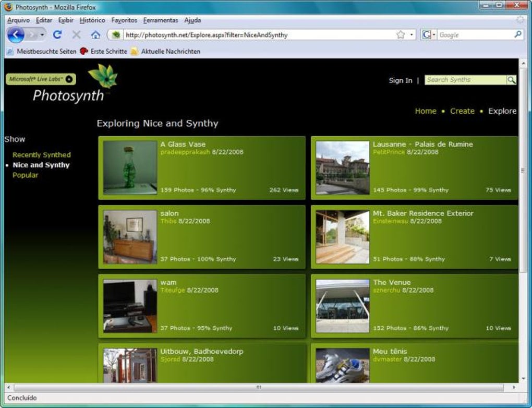Open the Editar menu
Viewport: 532px width, 408px height.
(x=44, y=20)
